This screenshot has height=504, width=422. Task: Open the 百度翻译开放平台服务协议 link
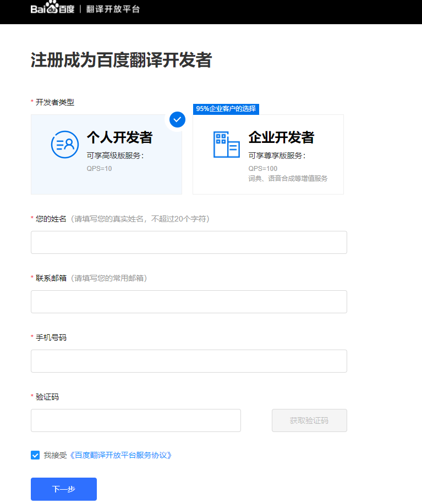click(120, 456)
